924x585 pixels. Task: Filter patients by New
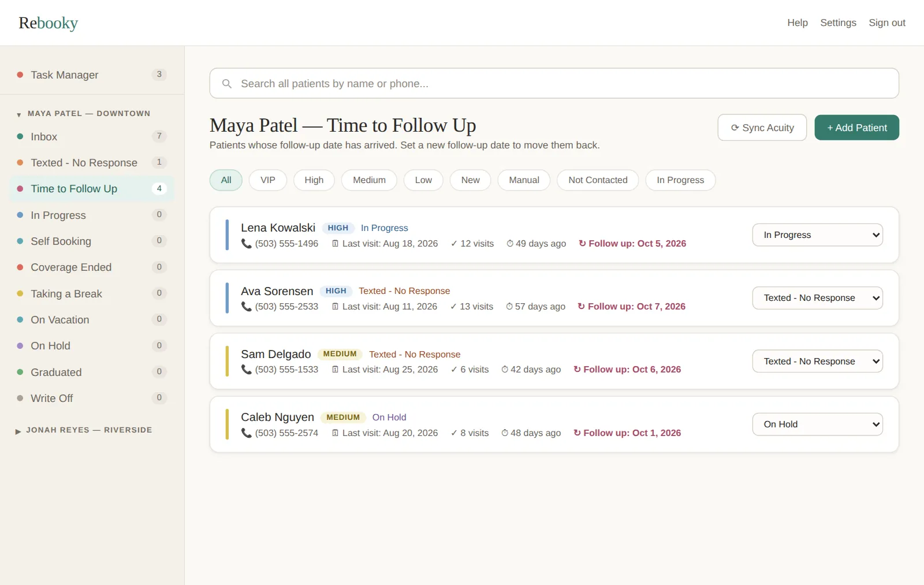click(x=470, y=180)
